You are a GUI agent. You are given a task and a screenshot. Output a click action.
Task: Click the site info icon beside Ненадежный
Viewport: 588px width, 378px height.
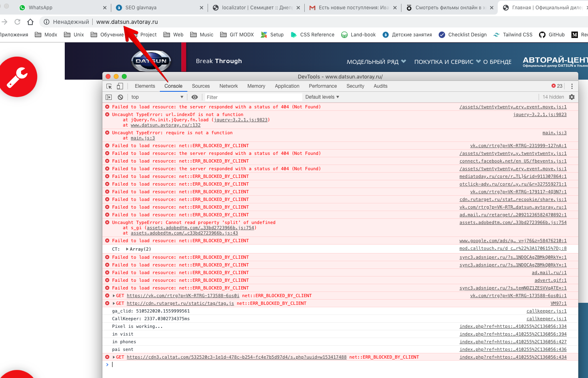click(47, 22)
